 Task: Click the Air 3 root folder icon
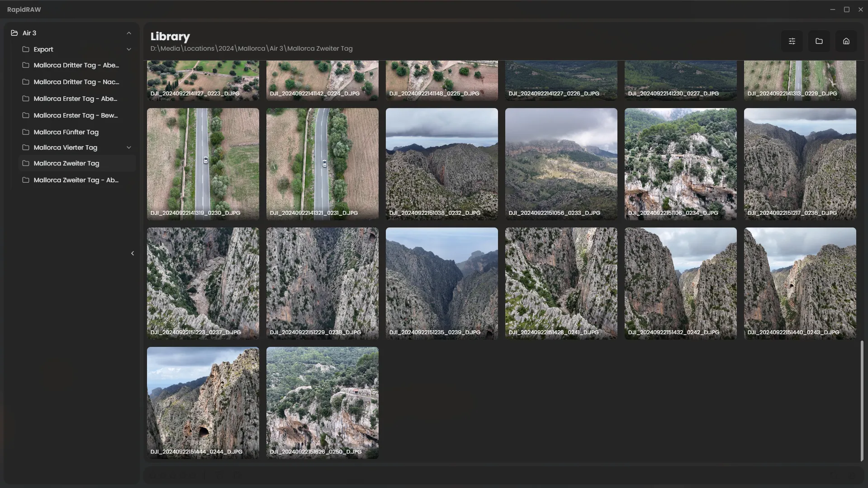(14, 33)
